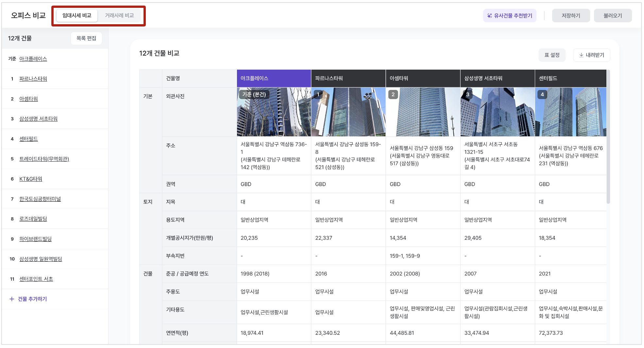Viewport: 644px width, 348px height.
Task: Click the sparkle icon on 유사건물 추천받기
Action: point(489,16)
